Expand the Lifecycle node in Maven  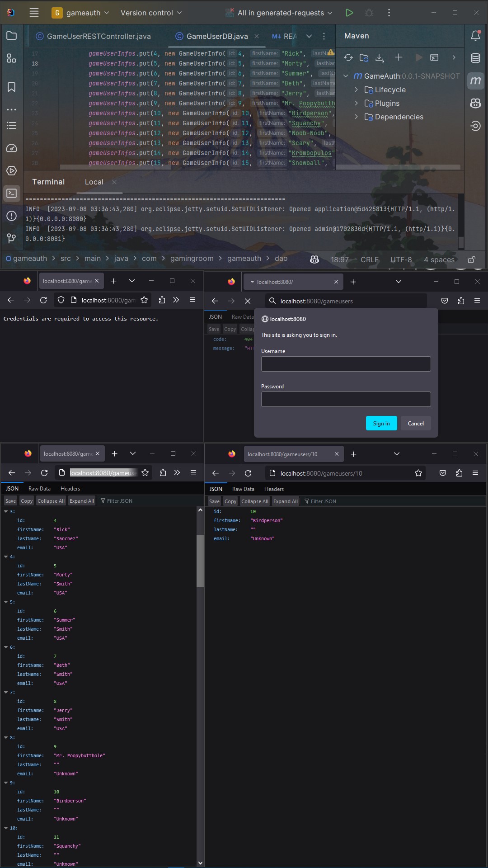356,90
